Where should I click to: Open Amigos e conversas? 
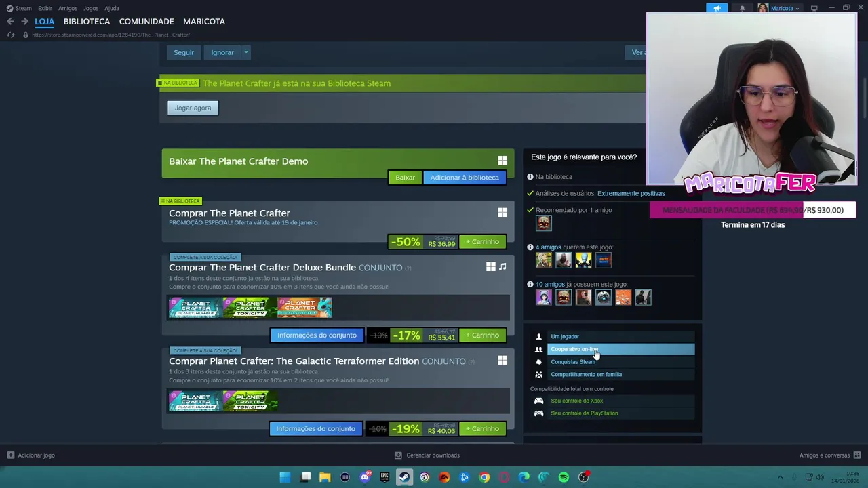[830, 455]
